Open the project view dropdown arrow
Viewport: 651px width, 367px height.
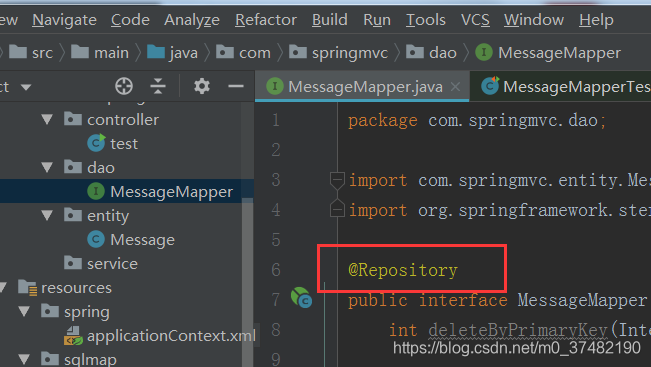point(26,87)
